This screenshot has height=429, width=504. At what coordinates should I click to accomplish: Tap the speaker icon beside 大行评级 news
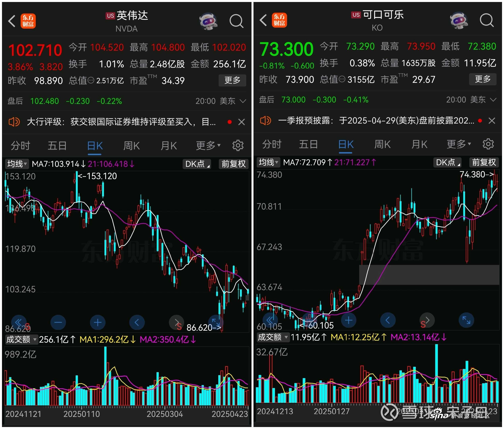[x=14, y=122]
